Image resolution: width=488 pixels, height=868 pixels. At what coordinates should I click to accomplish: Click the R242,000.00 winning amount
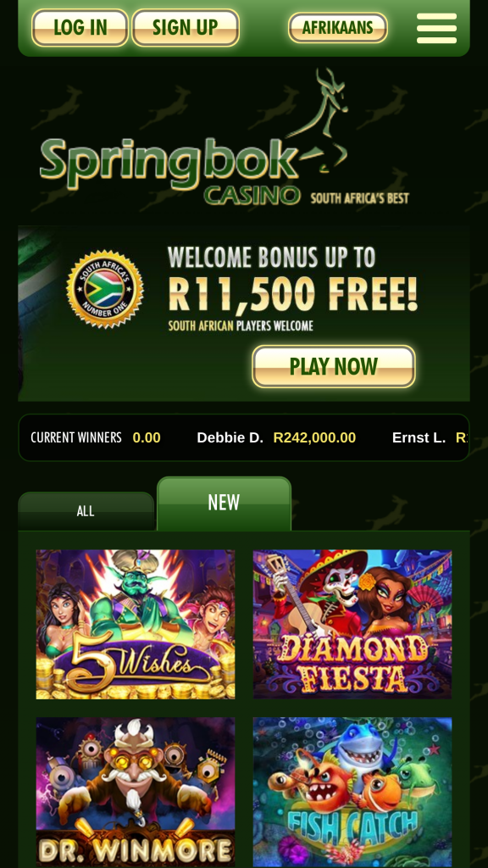[x=314, y=438]
